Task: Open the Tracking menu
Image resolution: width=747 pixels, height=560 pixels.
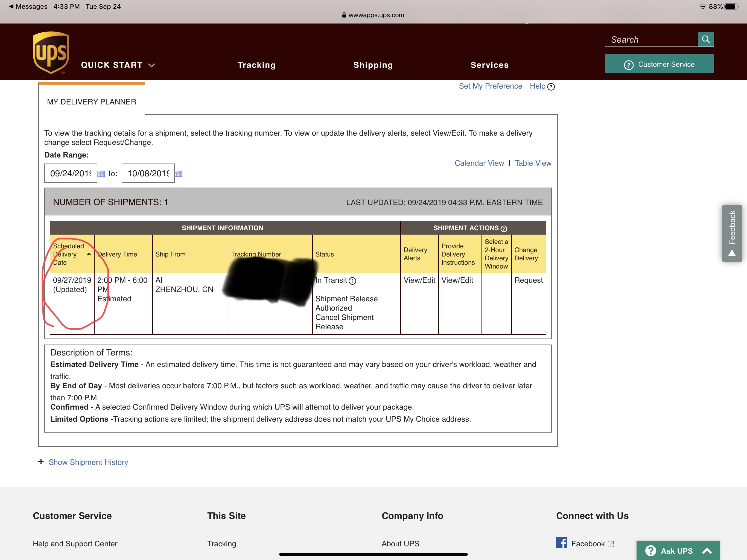Action: point(256,65)
